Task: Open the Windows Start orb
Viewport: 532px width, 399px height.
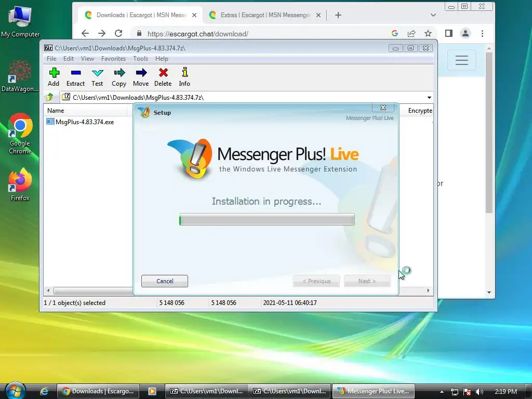Action: click(15, 391)
